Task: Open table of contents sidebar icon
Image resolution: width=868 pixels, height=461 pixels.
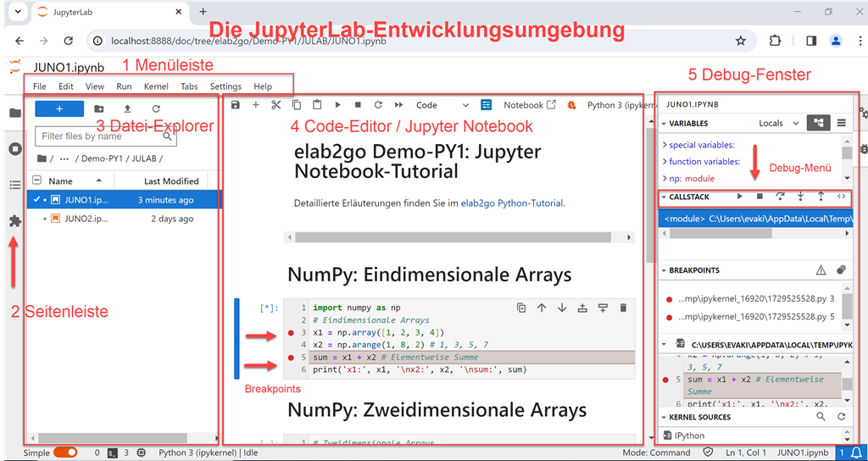Action: coord(15,185)
